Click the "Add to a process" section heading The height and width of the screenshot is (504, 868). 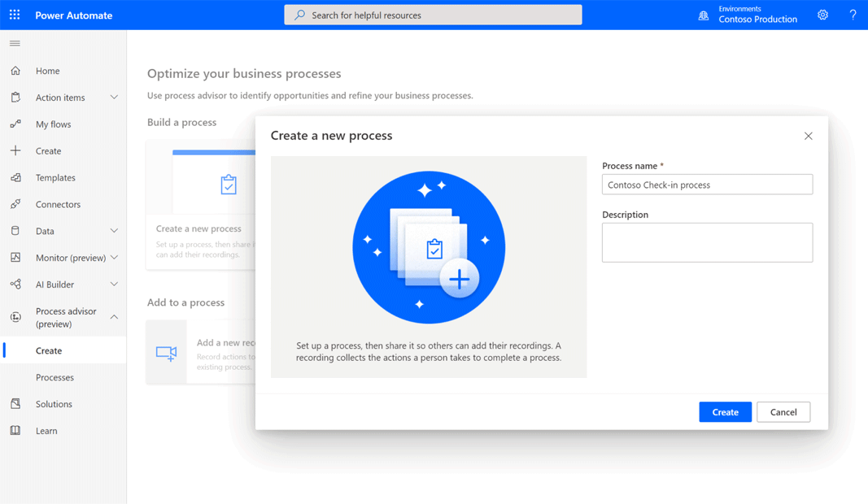coord(186,302)
